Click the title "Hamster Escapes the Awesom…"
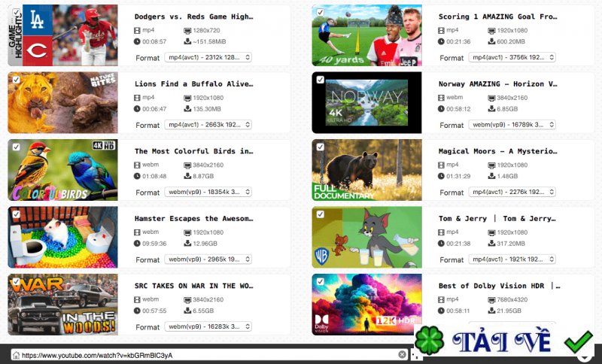This screenshot has width=602, height=364. click(194, 219)
